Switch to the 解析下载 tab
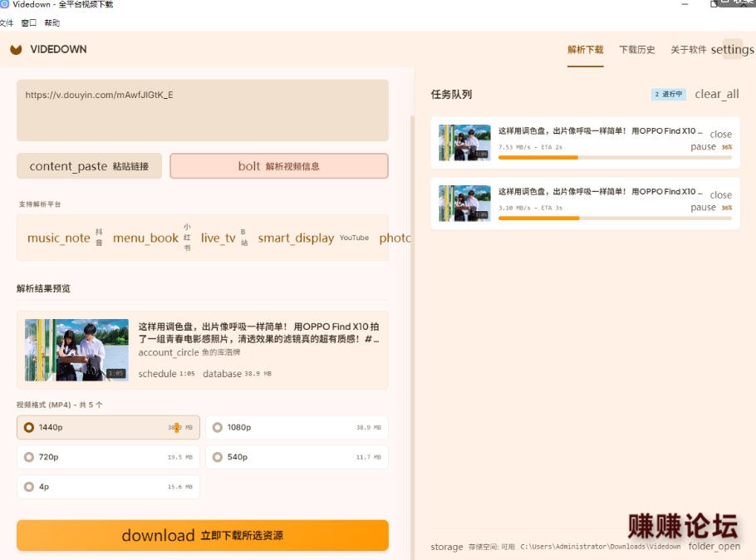 coord(586,49)
